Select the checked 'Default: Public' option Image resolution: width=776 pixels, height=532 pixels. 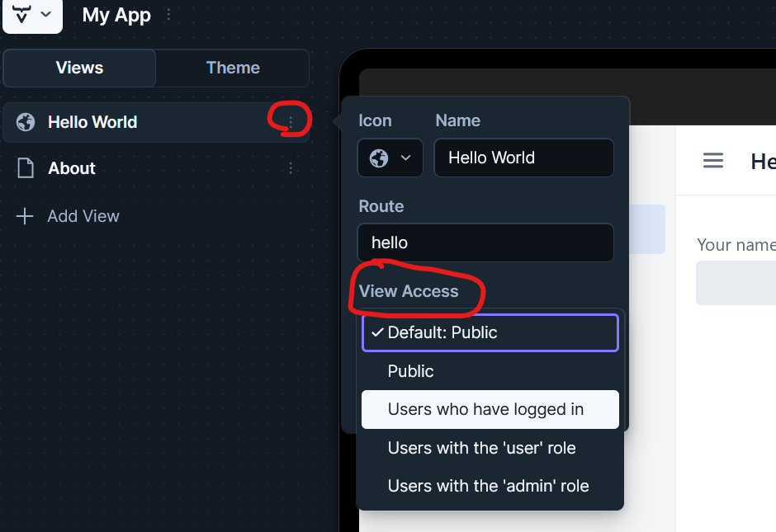(490, 332)
